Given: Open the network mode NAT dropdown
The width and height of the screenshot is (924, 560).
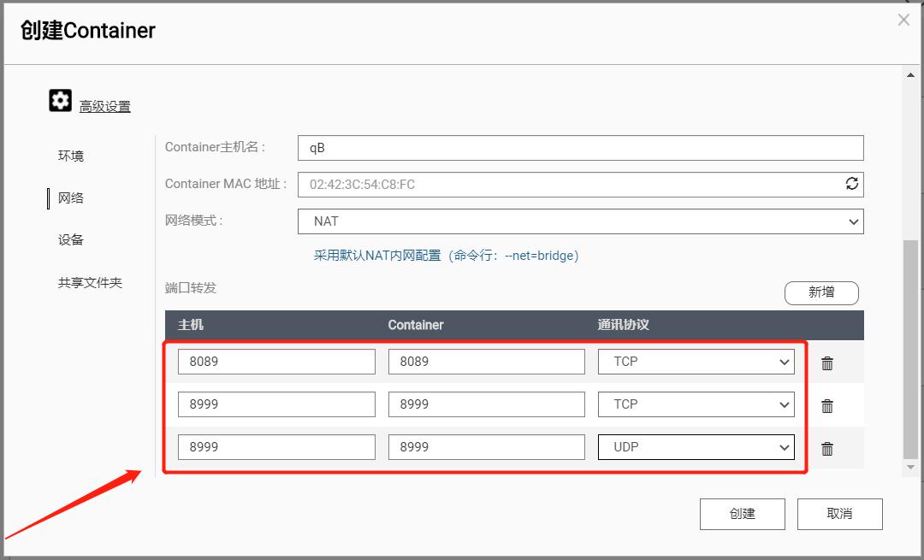Looking at the screenshot, I should [x=580, y=221].
